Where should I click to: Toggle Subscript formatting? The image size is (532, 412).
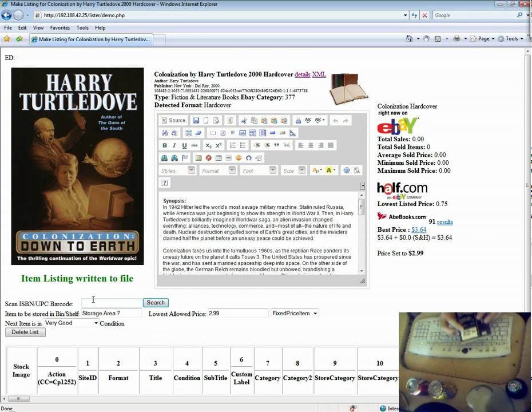208,145
